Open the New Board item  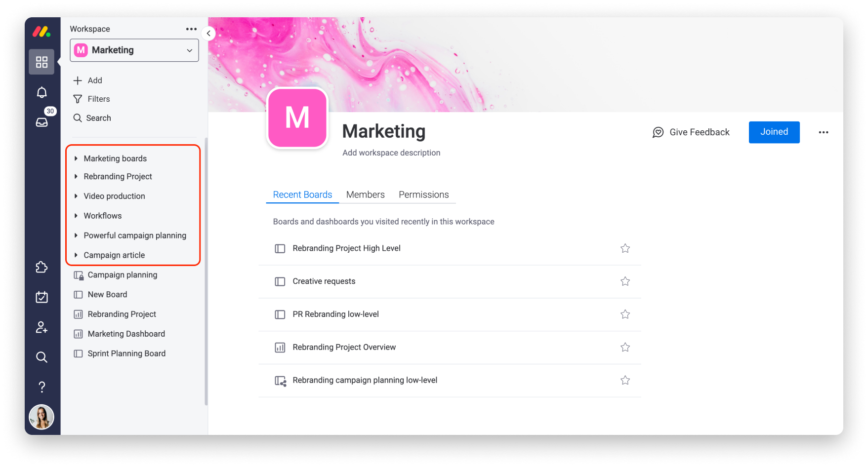click(107, 295)
